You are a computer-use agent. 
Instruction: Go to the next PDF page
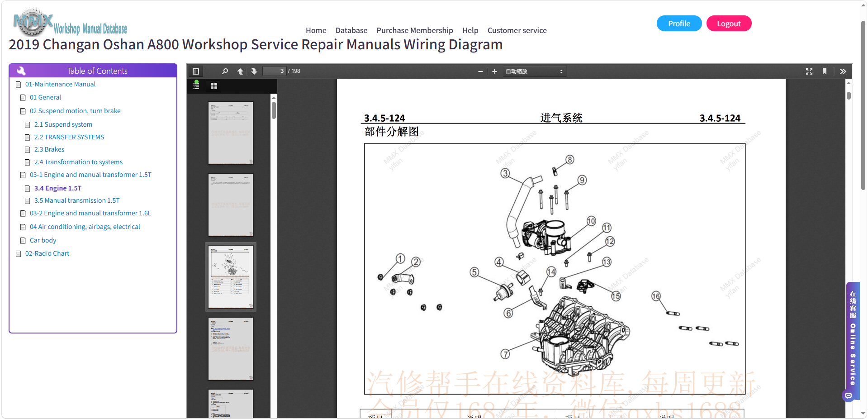point(254,71)
